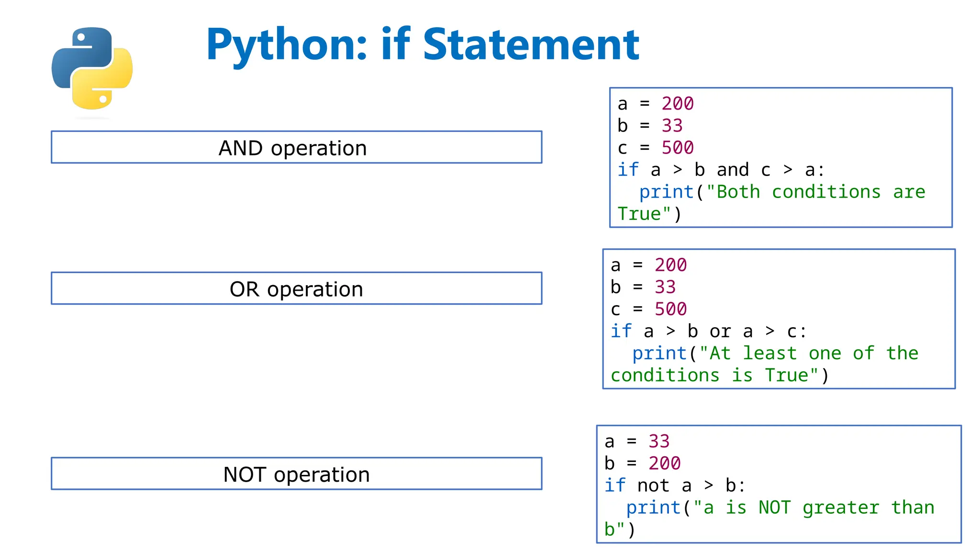Click the 'a is NOT greater than' print line
This screenshot has width=980, height=551.
pos(780,507)
